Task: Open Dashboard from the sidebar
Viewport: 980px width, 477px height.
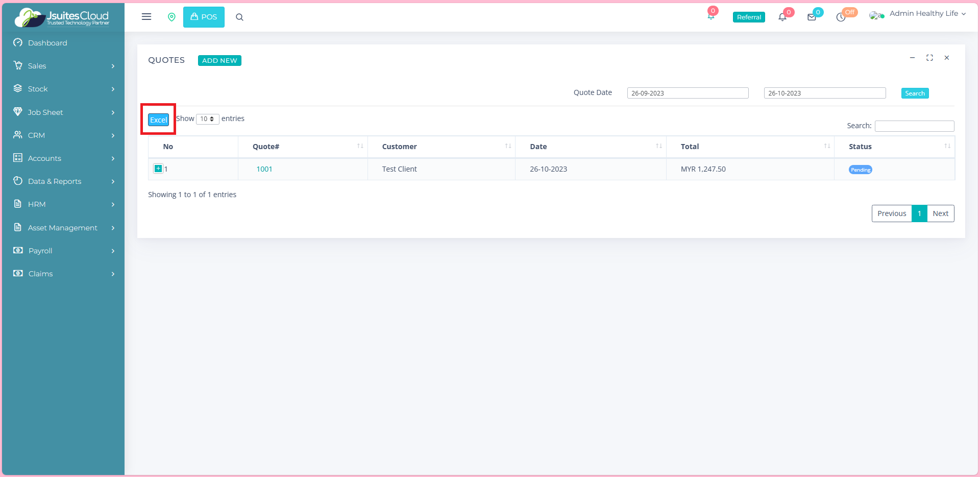Action: 47,43
